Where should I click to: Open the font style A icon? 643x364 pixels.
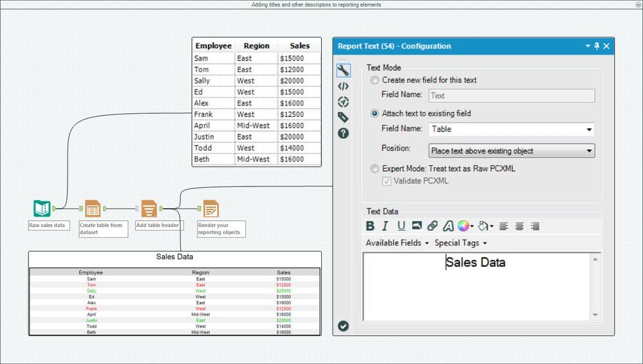[448, 226]
